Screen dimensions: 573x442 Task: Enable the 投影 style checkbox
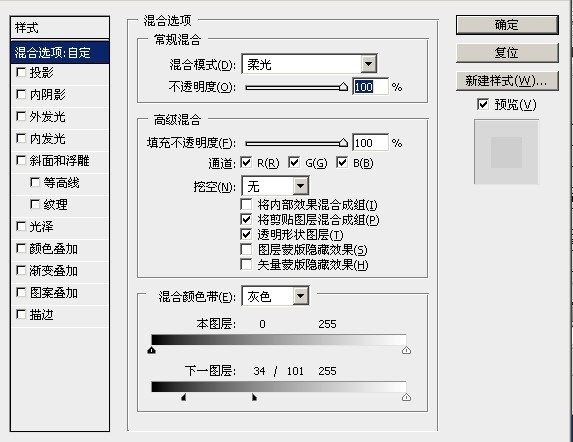[21, 72]
